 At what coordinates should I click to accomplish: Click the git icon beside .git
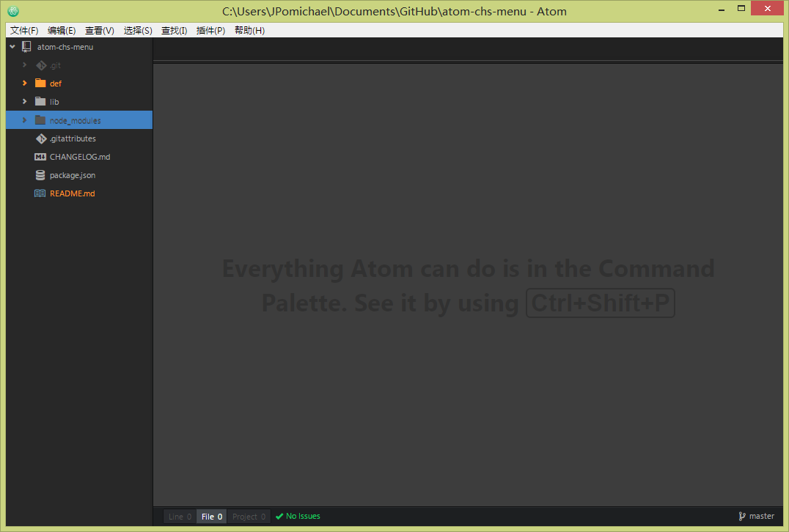(x=41, y=65)
